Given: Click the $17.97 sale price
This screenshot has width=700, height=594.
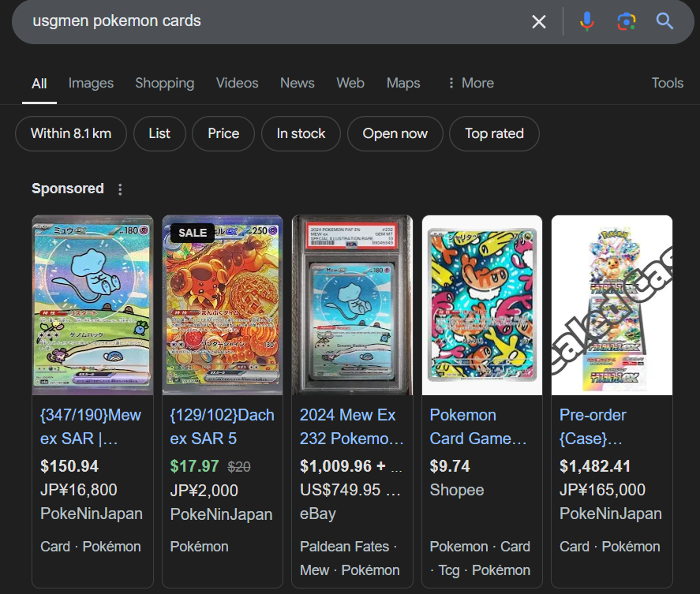Looking at the screenshot, I should click(194, 466).
